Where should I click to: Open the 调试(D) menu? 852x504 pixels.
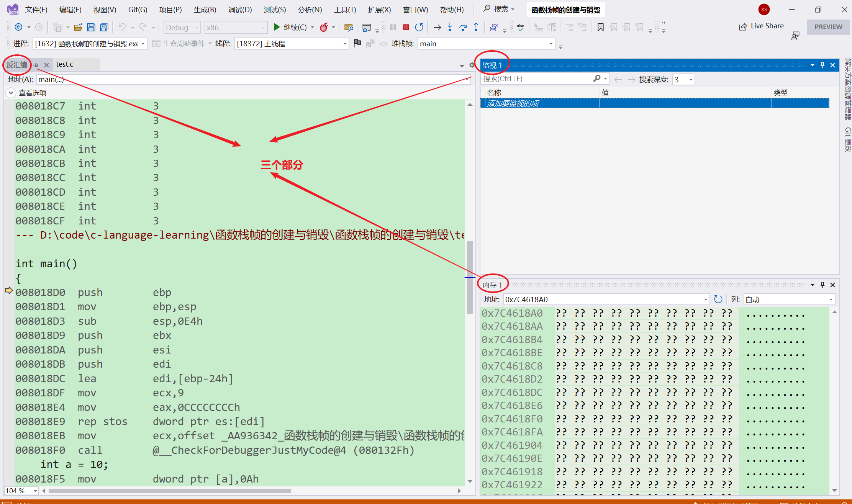240,10
